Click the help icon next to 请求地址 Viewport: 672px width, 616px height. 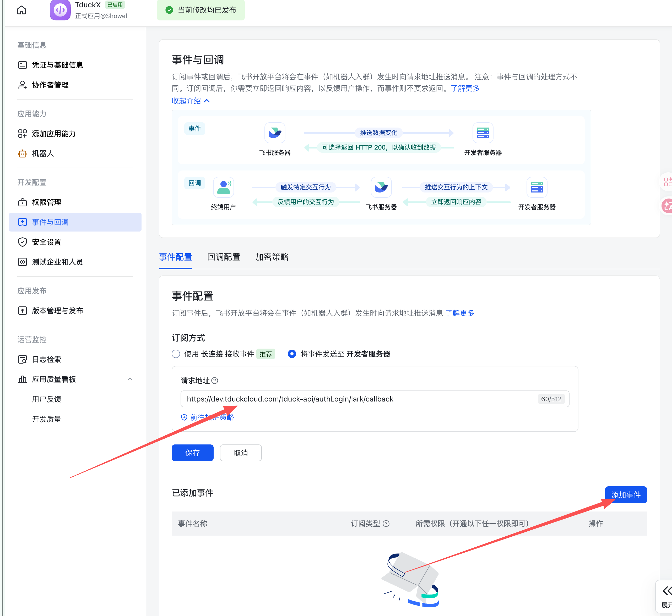point(215,381)
